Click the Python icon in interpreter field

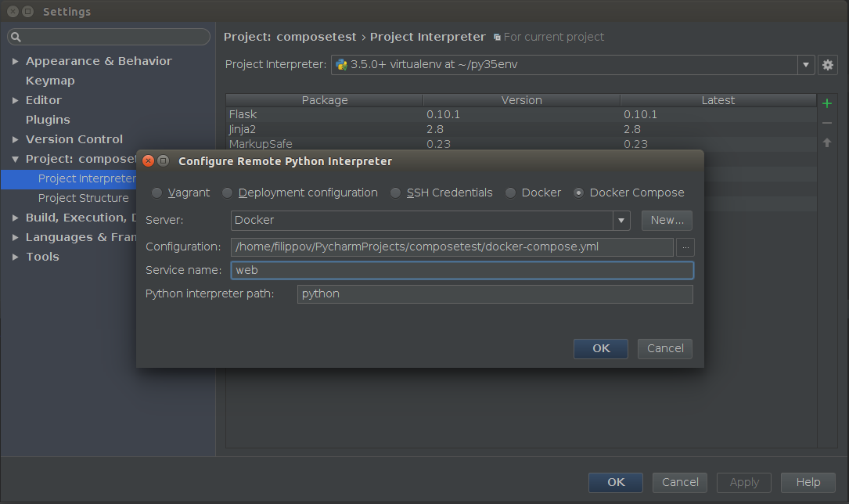tap(341, 65)
